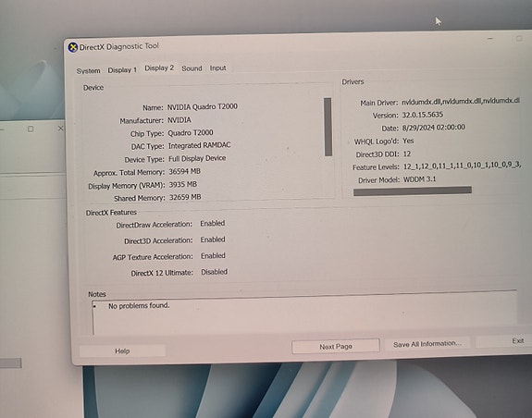Maximize the background window on the left
Screen dimensions: 532x418
click(x=31, y=129)
